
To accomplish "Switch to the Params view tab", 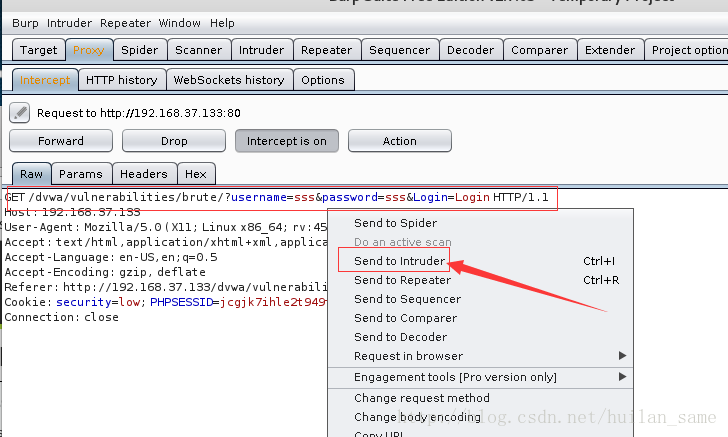I will tap(81, 174).
